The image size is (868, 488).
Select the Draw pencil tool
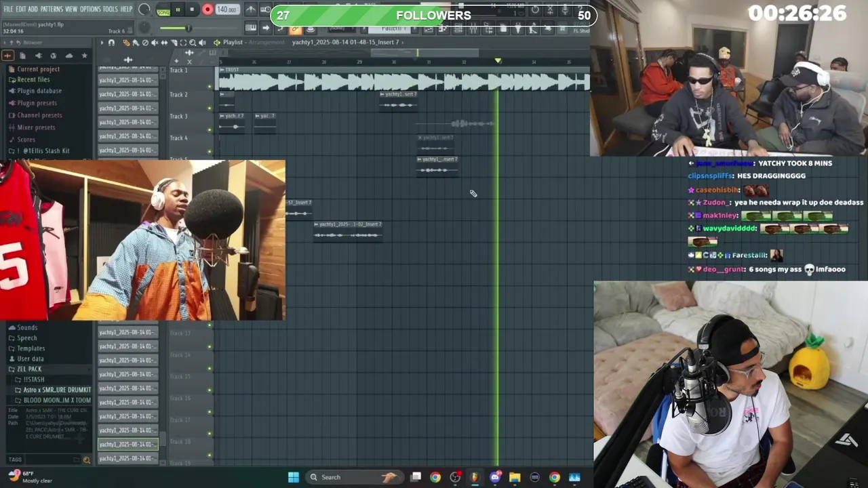(x=126, y=43)
